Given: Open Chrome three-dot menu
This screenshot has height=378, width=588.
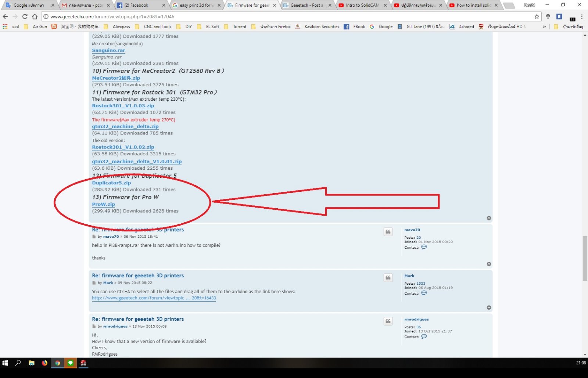Looking at the screenshot, I should click(582, 17).
